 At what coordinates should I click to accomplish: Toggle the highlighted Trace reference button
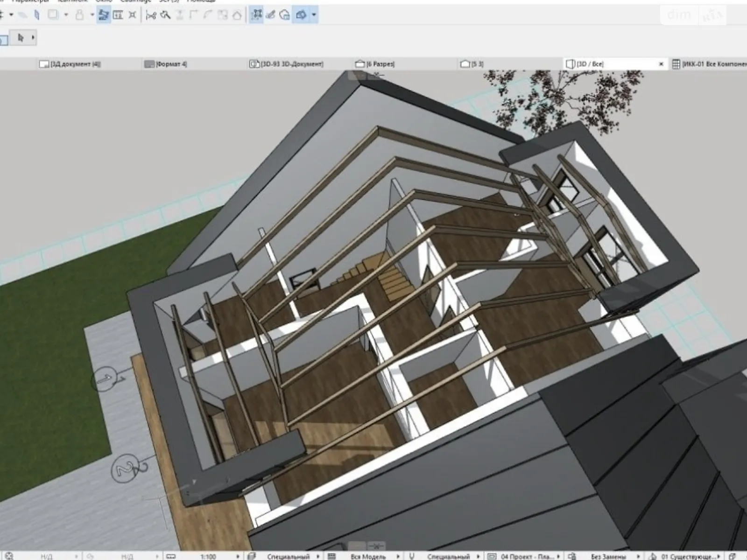coord(104,15)
